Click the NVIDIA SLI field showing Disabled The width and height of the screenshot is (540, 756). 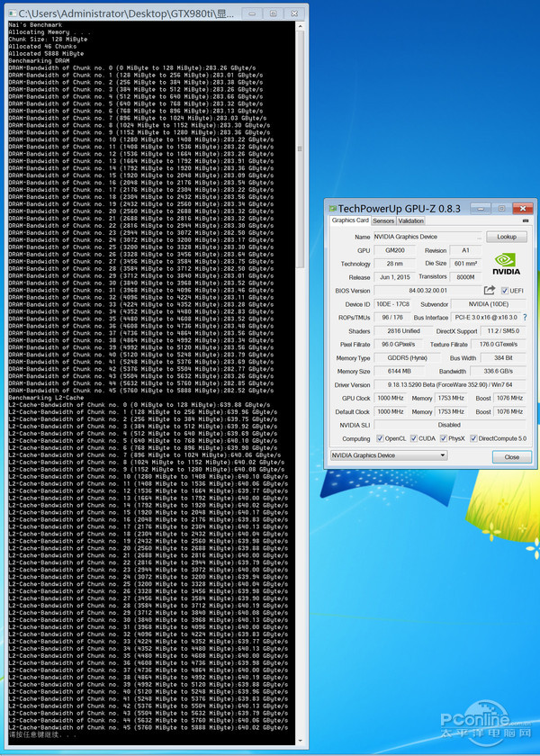pyautogui.click(x=450, y=425)
